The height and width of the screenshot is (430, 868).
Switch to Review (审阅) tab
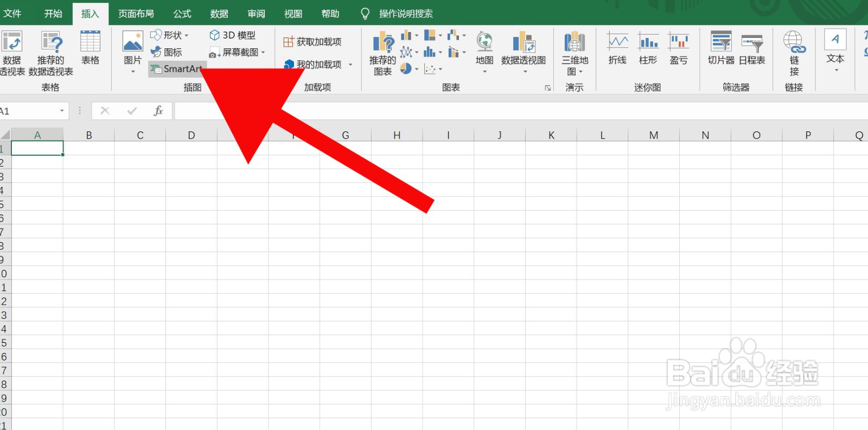pos(256,14)
